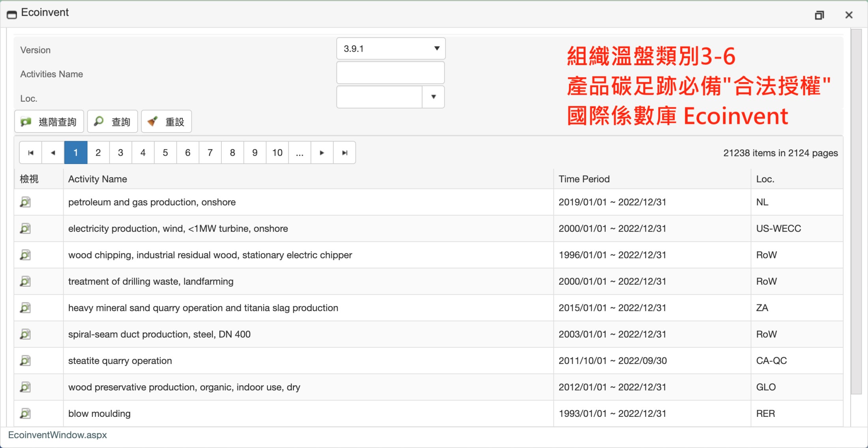Click time period '2011/10/01 ~ 2022/09/30'
Viewport: 868px width, 448px height.
click(613, 360)
